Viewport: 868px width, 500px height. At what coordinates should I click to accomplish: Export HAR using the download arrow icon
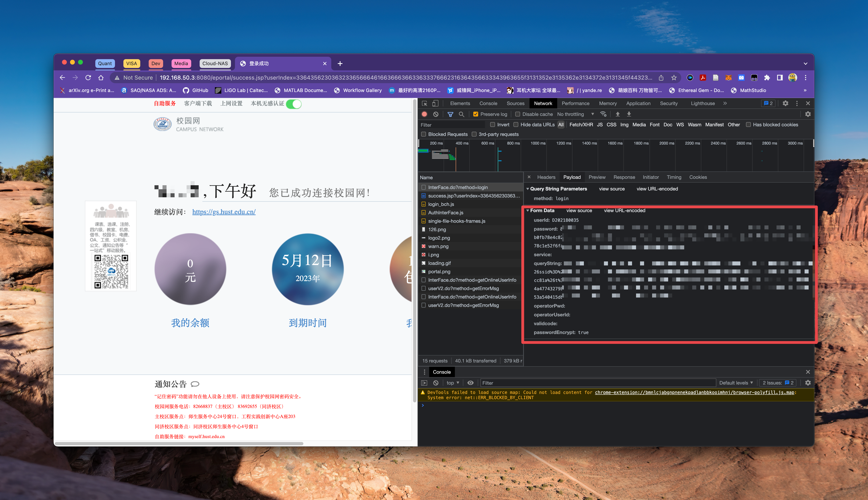point(629,114)
